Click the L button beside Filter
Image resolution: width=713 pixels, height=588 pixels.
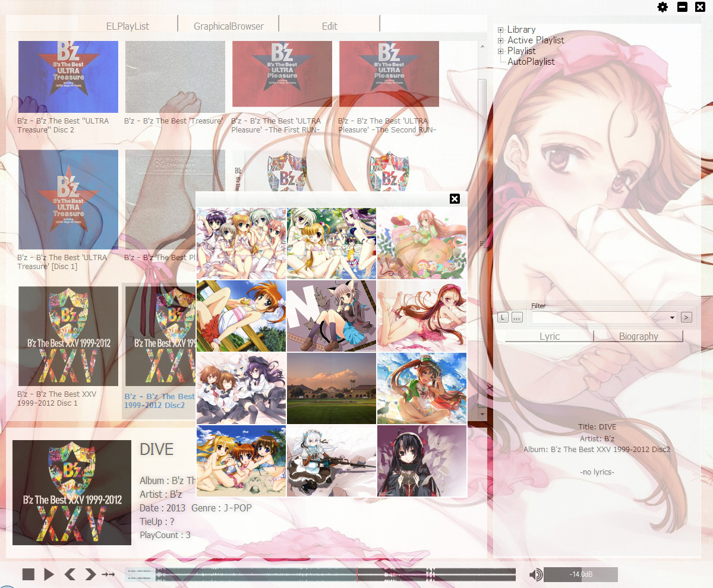[503, 318]
